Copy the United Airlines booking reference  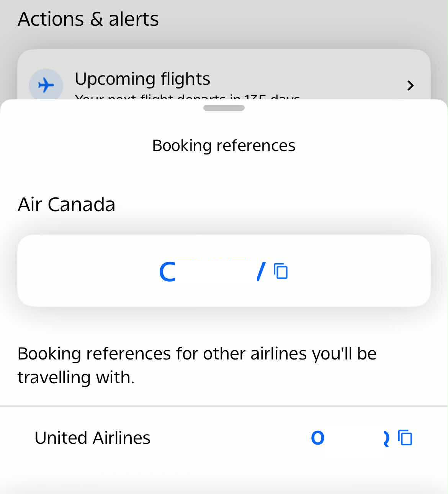[405, 438]
